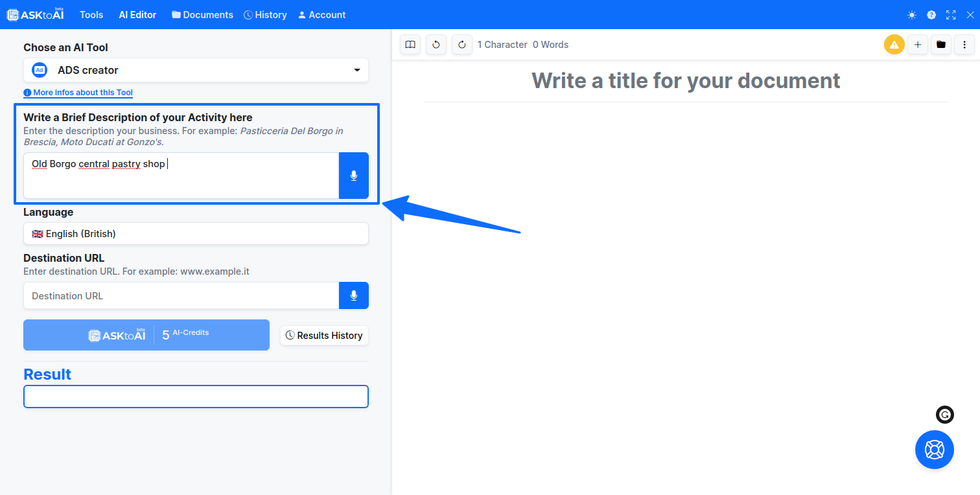Undo the last editor change
Viewport: 980px width, 495px height.
[x=436, y=44]
